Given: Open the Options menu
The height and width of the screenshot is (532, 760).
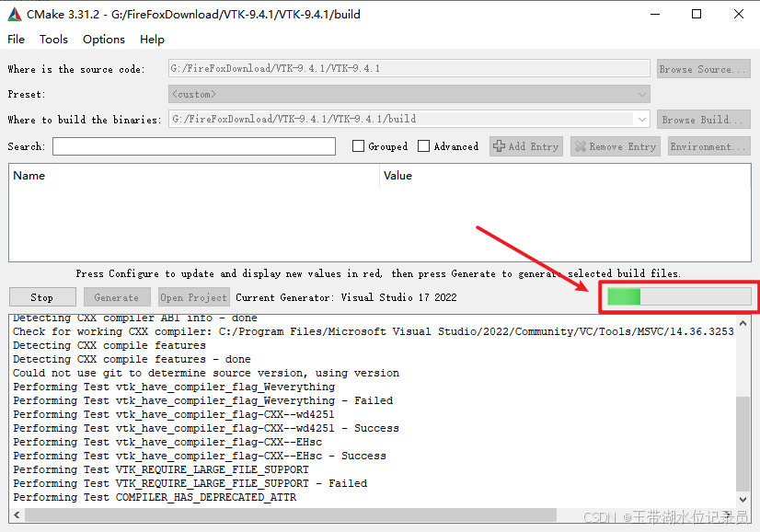Looking at the screenshot, I should (x=104, y=40).
